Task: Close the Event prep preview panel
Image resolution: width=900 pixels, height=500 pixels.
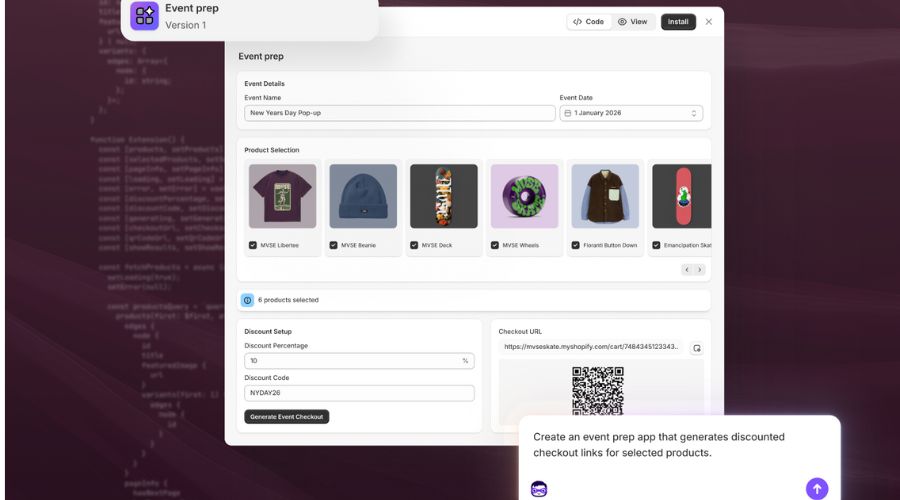Action: 709,22
